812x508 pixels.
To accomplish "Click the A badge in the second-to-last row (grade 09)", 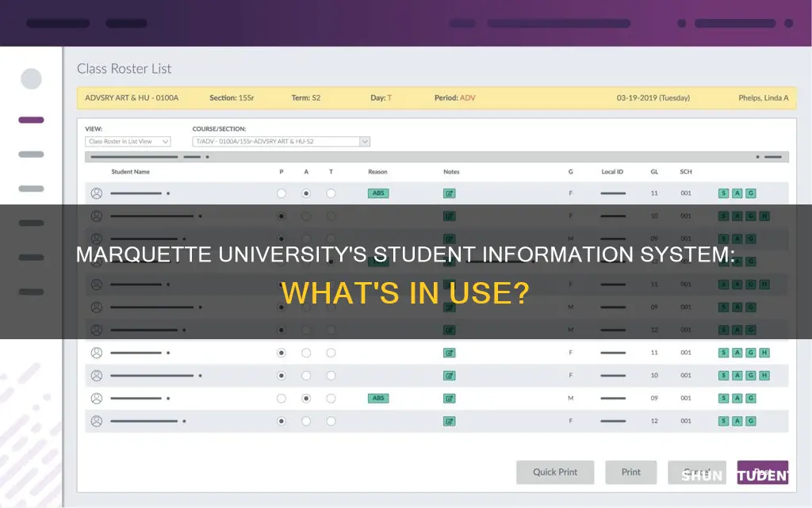I will pyautogui.click(x=737, y=399).
